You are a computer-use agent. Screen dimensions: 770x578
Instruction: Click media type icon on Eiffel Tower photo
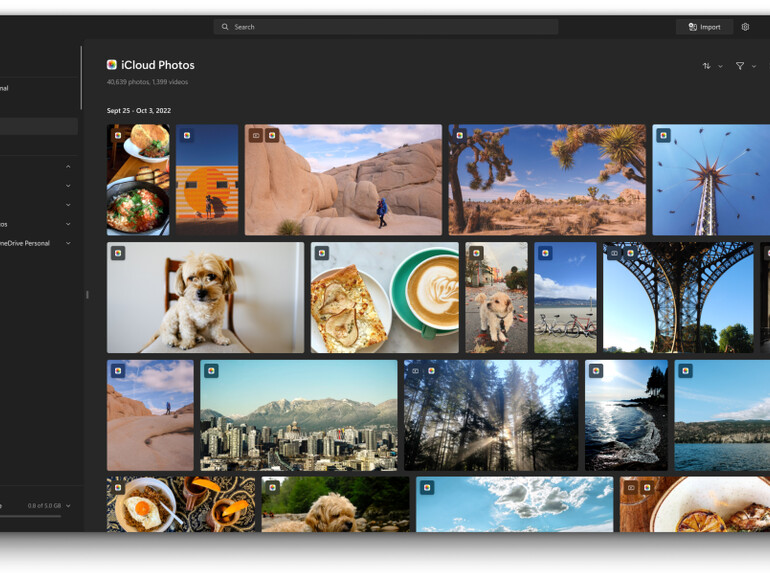coord(614,253)
